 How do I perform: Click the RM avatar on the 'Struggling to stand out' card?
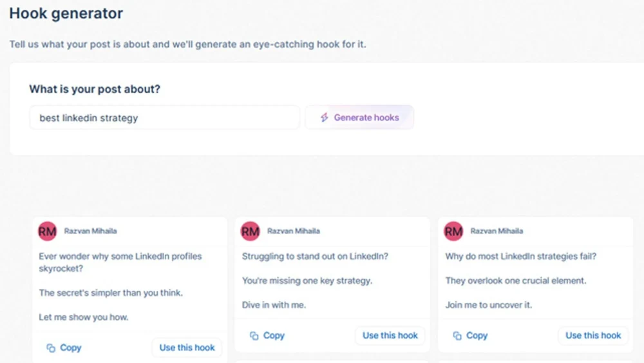(250, 231)
